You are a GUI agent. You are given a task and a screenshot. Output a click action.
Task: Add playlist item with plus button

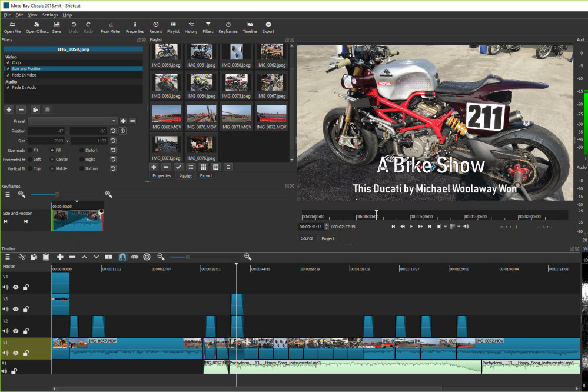[x=154, y=167]
